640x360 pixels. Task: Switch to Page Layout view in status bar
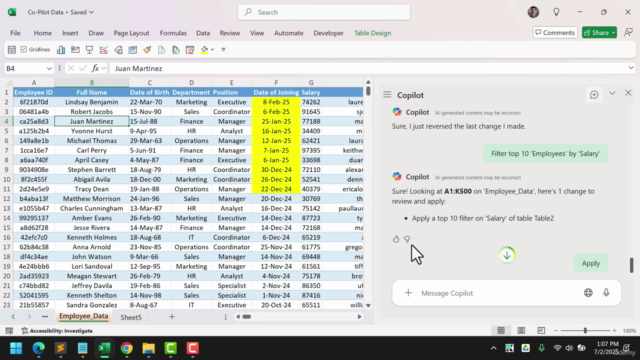point(521,331)
